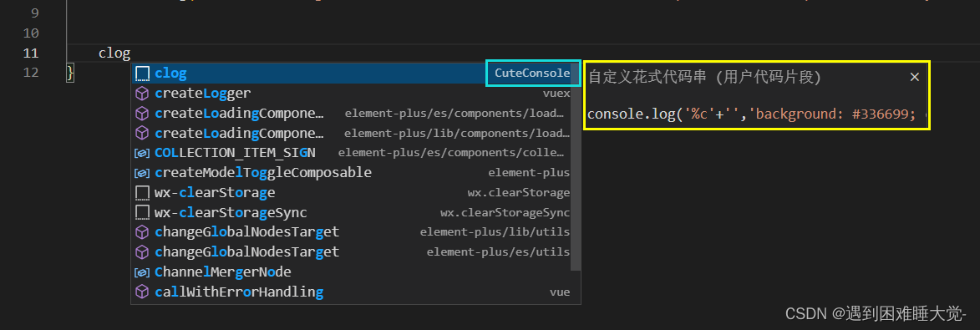Click line number 12 in gutter

pyautogui.click(x=31, y=73)
